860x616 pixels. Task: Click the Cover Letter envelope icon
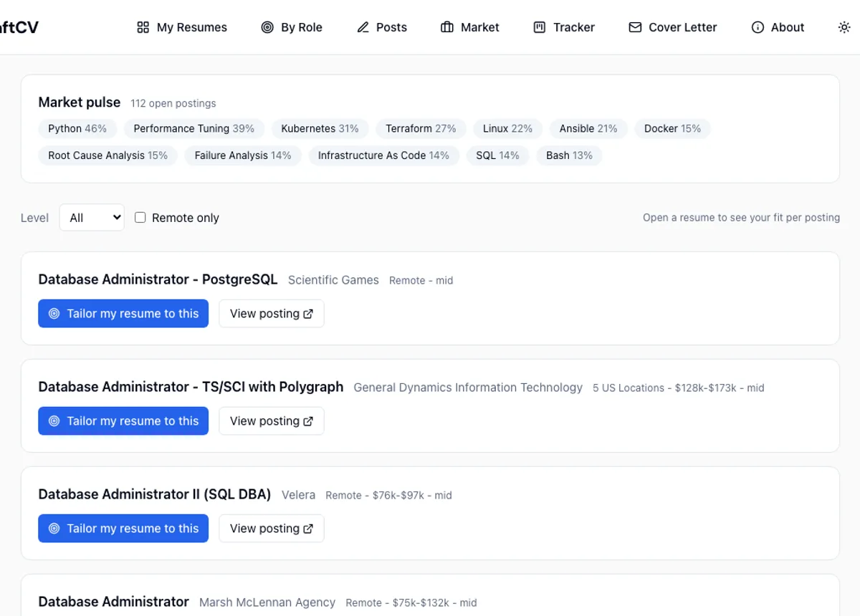click(635, 27)
